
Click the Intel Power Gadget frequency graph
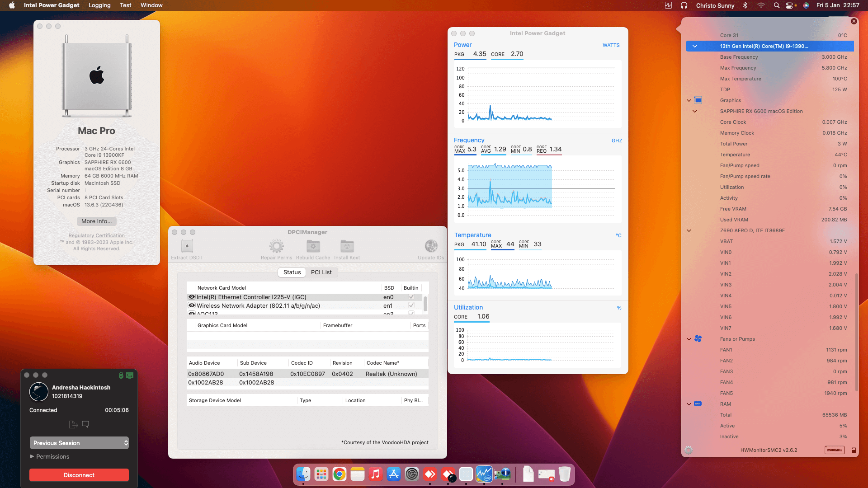(x=538, y=188)
